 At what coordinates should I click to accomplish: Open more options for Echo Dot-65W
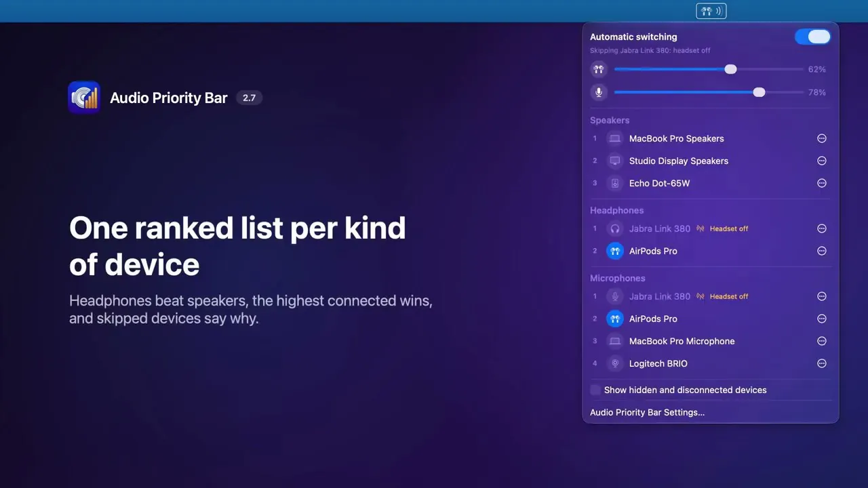click(822, 183)
